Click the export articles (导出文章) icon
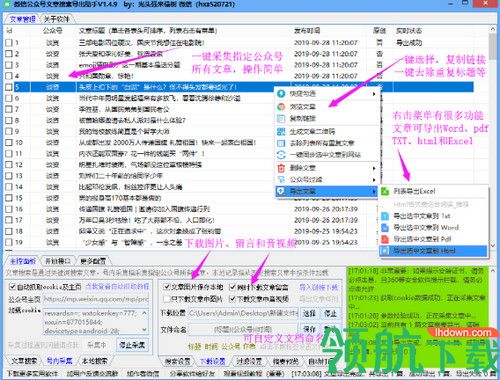 (281, 191)
